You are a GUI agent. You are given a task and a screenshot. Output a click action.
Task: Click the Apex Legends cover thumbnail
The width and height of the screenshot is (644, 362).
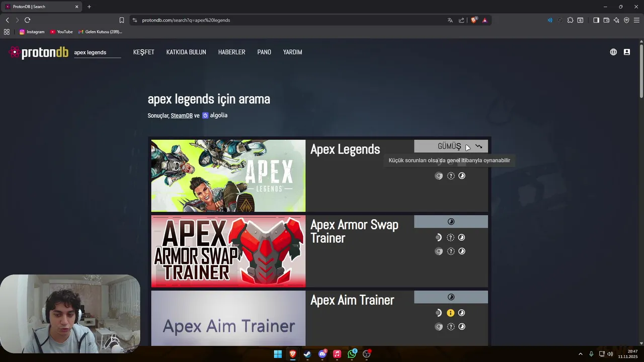[228, 176]
